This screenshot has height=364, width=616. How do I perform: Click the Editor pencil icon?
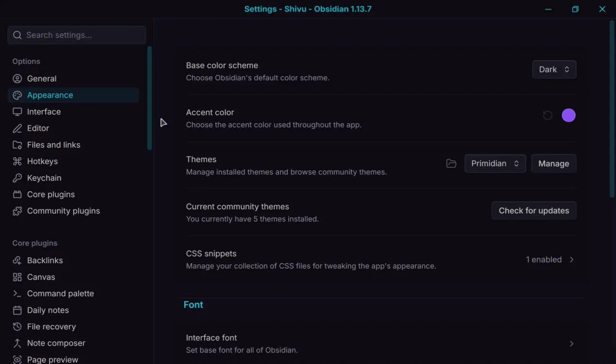point(17,128)
